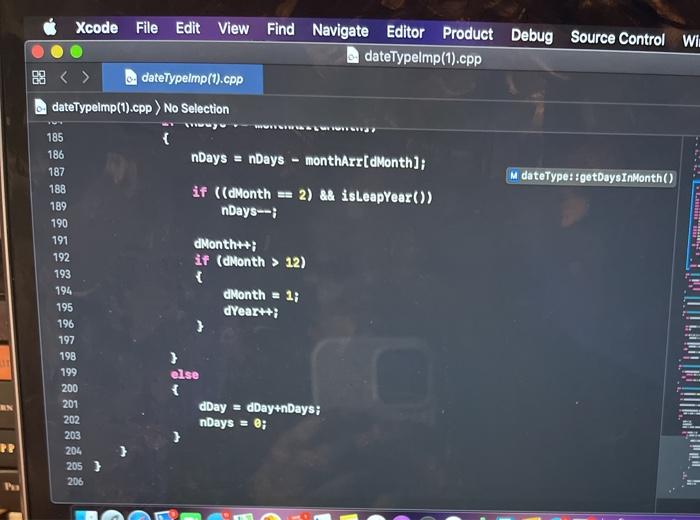Open the Find menu

coord(280,29)
